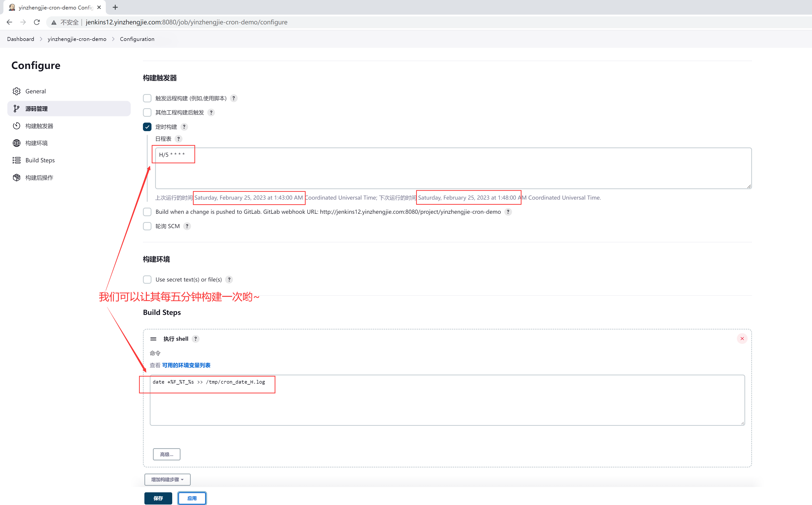Click the help icon next to 定时构建

coord(184,127)
